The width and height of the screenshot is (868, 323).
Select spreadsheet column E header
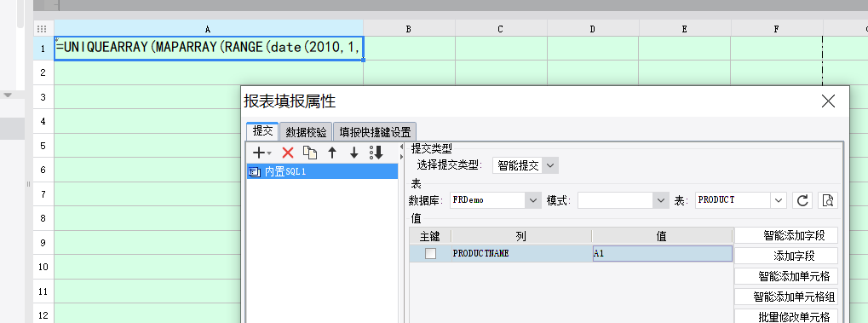click(685, 29)
